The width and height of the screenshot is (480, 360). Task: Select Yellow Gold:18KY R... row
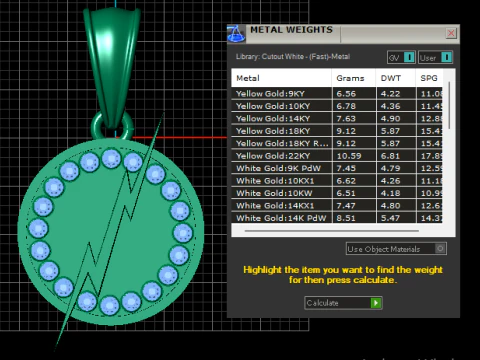pyautogui.click(x=337, y=143)
